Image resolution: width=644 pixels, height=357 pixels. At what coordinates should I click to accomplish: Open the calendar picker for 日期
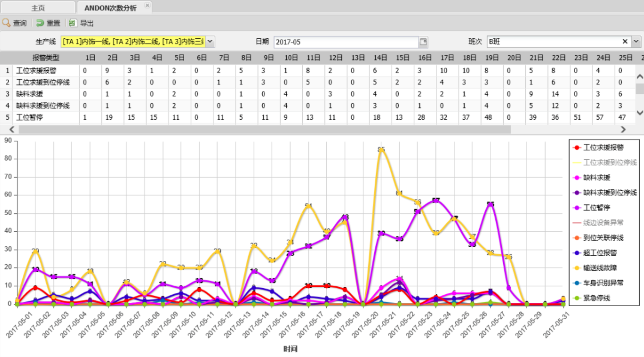pos(423,42)
